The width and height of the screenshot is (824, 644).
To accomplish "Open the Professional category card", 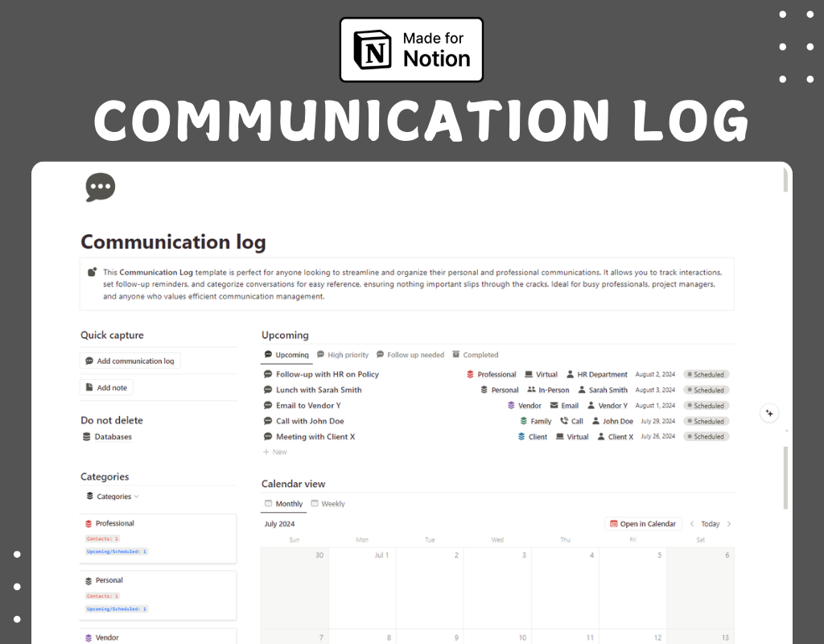I will [x=159, y=539].
